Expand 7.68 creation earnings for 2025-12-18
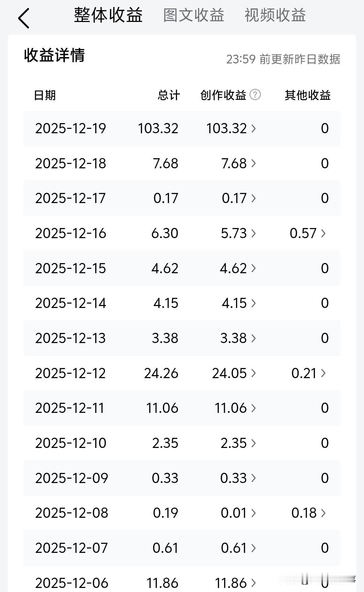 [239, 164]
